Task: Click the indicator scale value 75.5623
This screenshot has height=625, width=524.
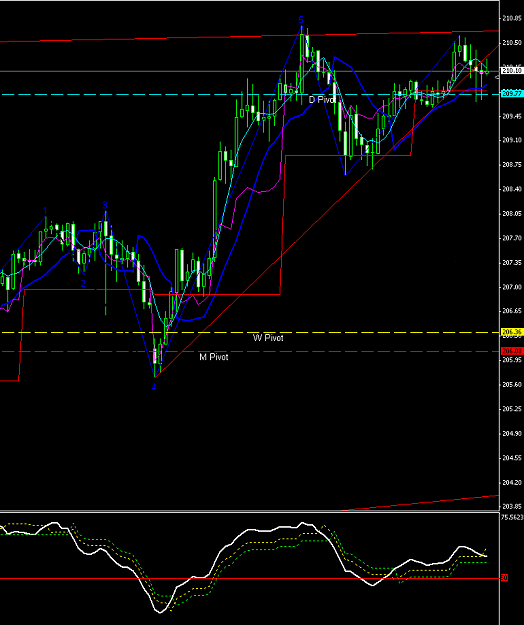Action: (x=512, y=517)
